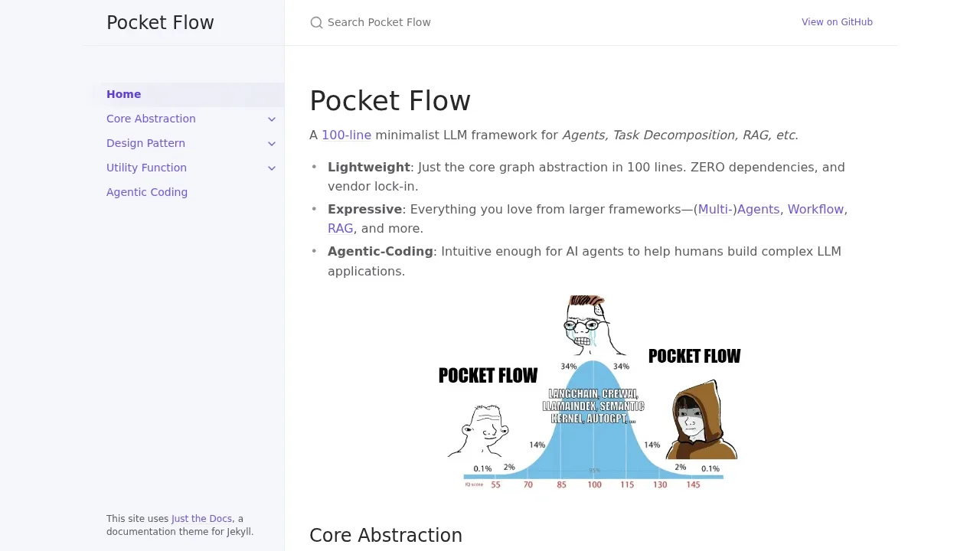Follow the 100-line link

346,135
